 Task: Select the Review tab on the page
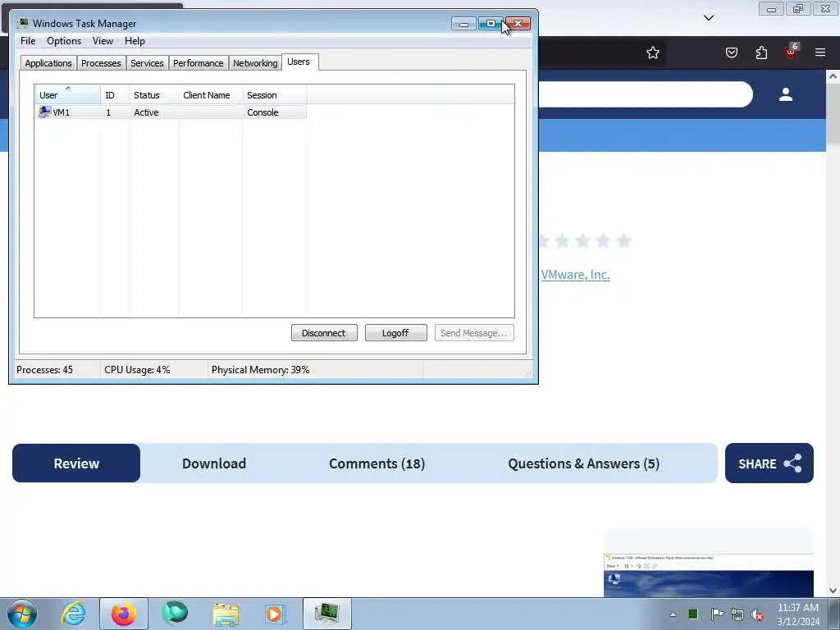point(76,463)
